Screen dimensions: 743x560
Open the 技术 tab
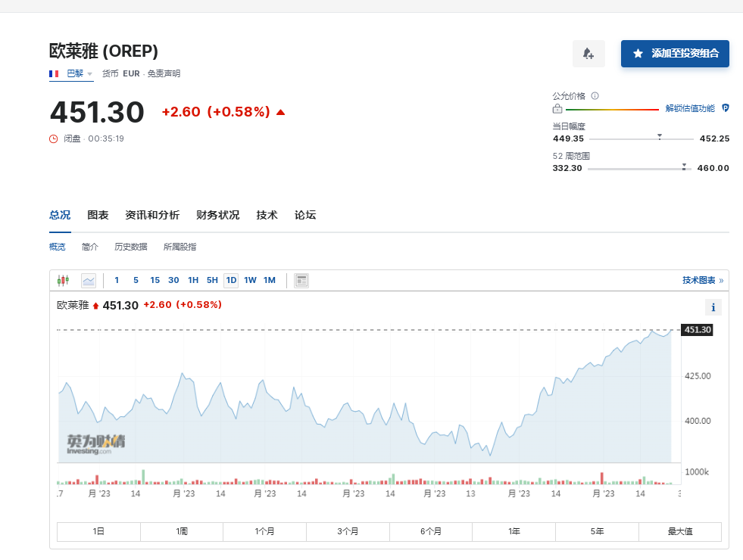[267, 216]
